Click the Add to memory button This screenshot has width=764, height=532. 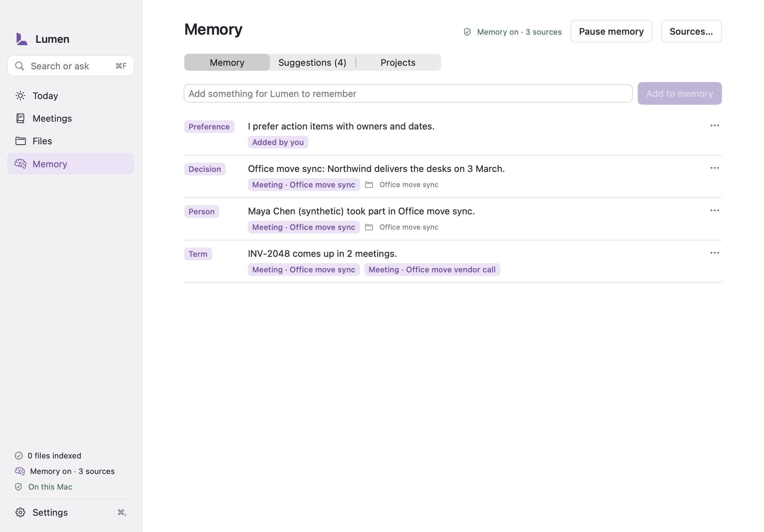pos(679,93)
